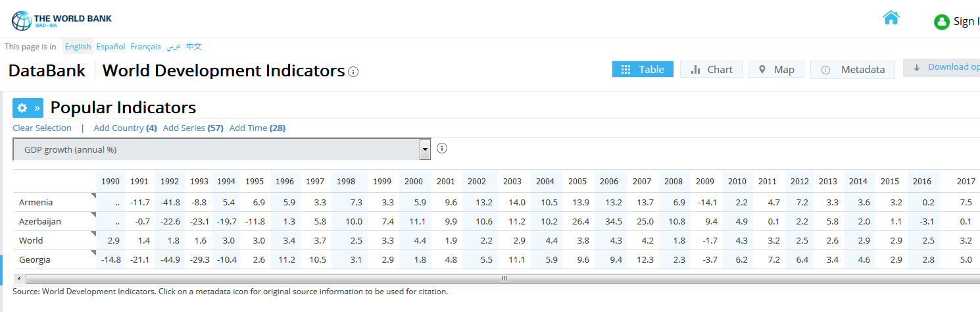
Task: Click Georgia's 1990 value -14.8
Action: click(x=110, y=259)
